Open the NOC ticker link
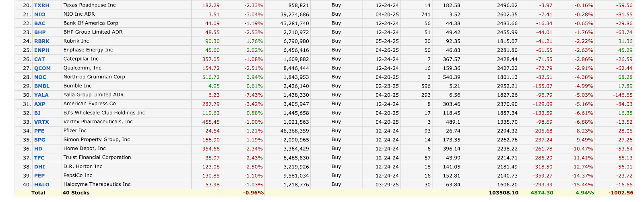 [x=40, y=77]
